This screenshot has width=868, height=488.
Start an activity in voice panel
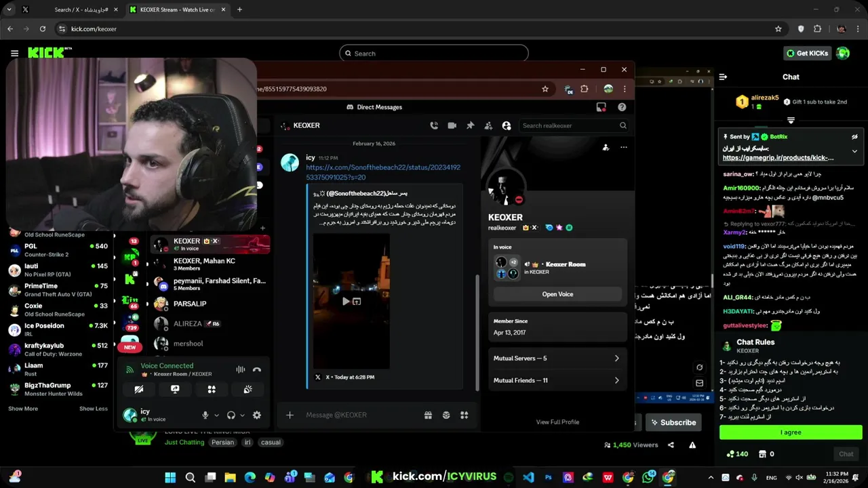click(x=212, y=389)
